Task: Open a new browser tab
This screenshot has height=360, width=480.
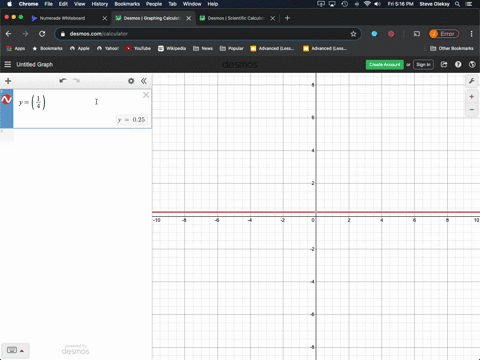Action: click(x=287, y=18)
